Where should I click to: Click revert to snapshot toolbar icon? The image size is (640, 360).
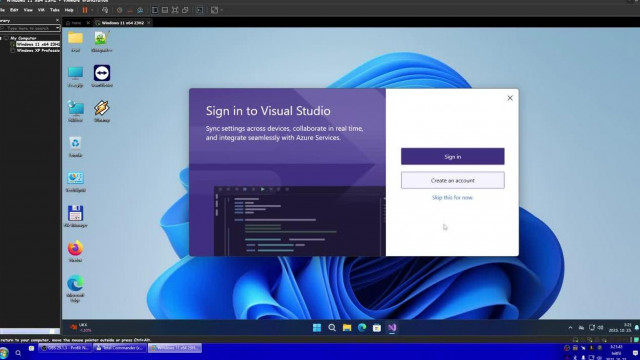coord(130,10)
